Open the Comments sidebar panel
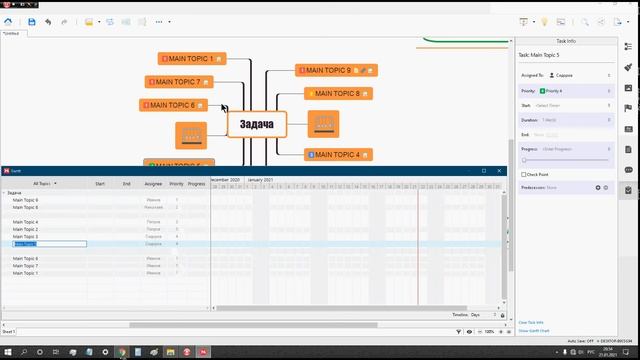Viewport: 640px width, 360px height. (629, 170)
